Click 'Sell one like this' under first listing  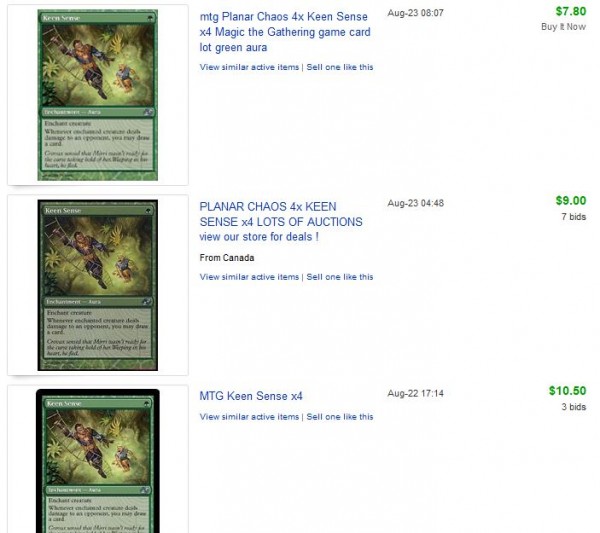[x=339, y=67]
